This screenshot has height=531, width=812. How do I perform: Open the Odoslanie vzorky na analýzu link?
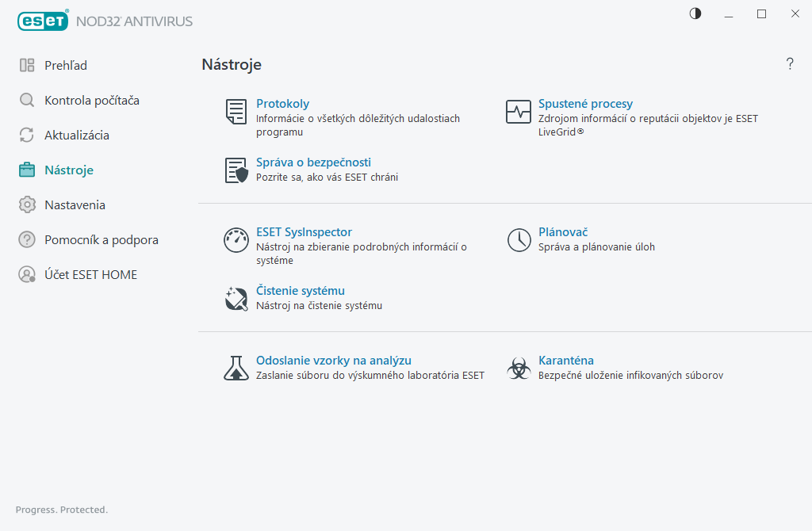point(333,361)
